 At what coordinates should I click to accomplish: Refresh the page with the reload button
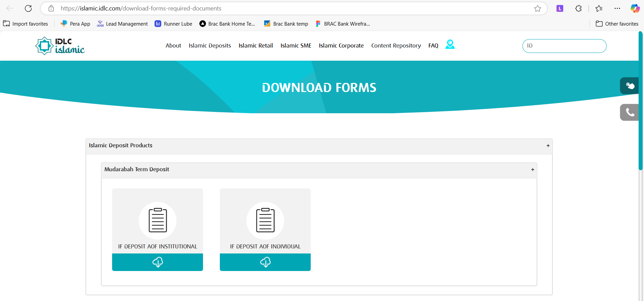point(28,8)
